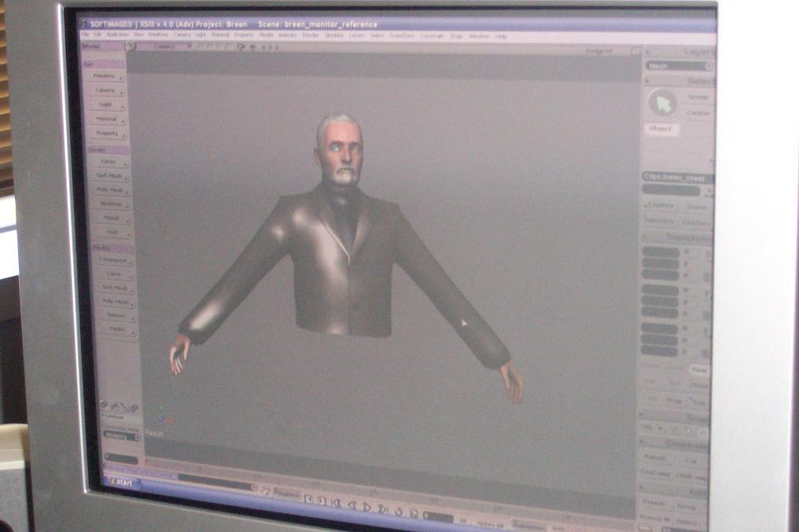
Task: Open the Get Property submenu button
Action: pos(108,134)
